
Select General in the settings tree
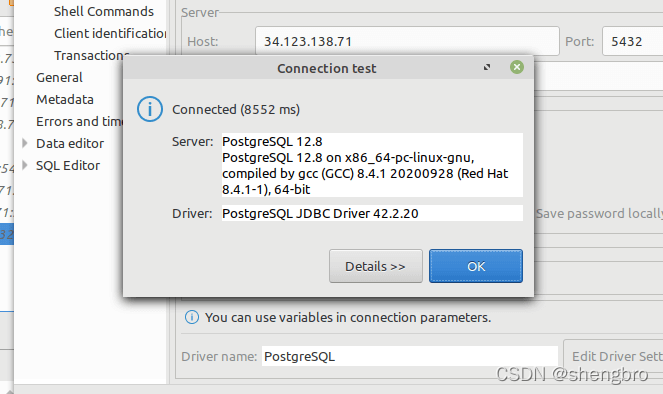point(59,77)
